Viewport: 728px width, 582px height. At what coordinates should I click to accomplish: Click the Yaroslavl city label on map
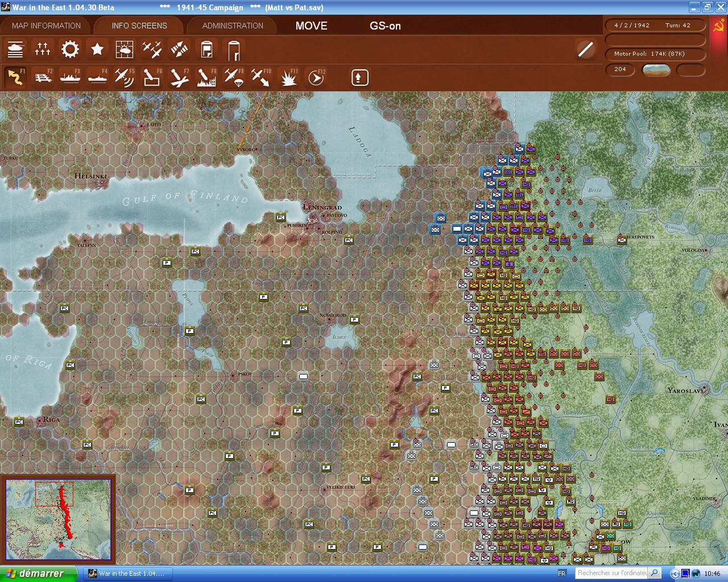click(x=686, y=390)
